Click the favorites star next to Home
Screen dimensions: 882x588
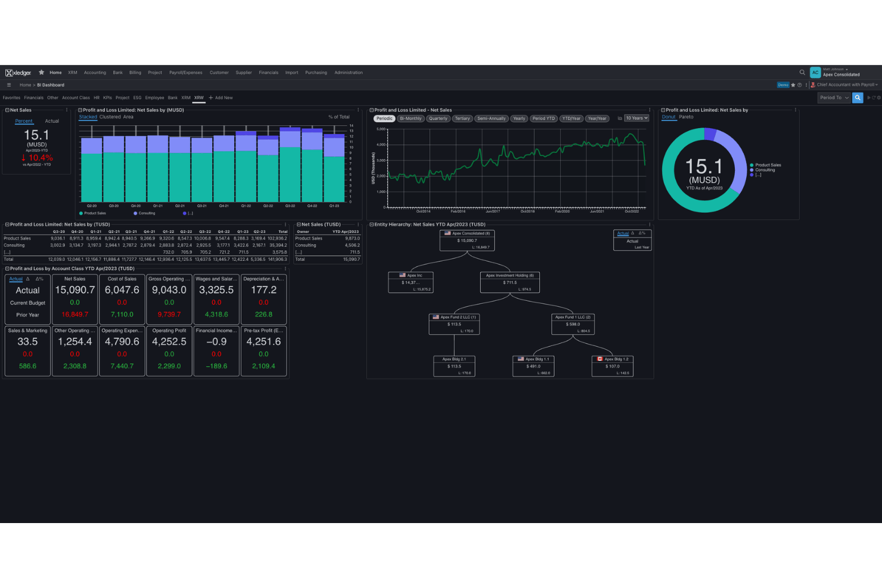[x=42, y=73]
